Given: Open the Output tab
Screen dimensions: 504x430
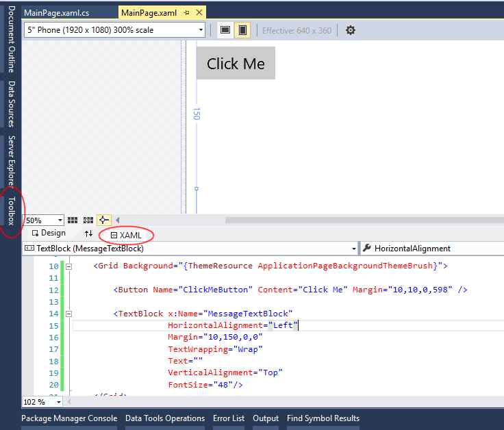Looking at the screenshot, I should (x=266, y=418).
